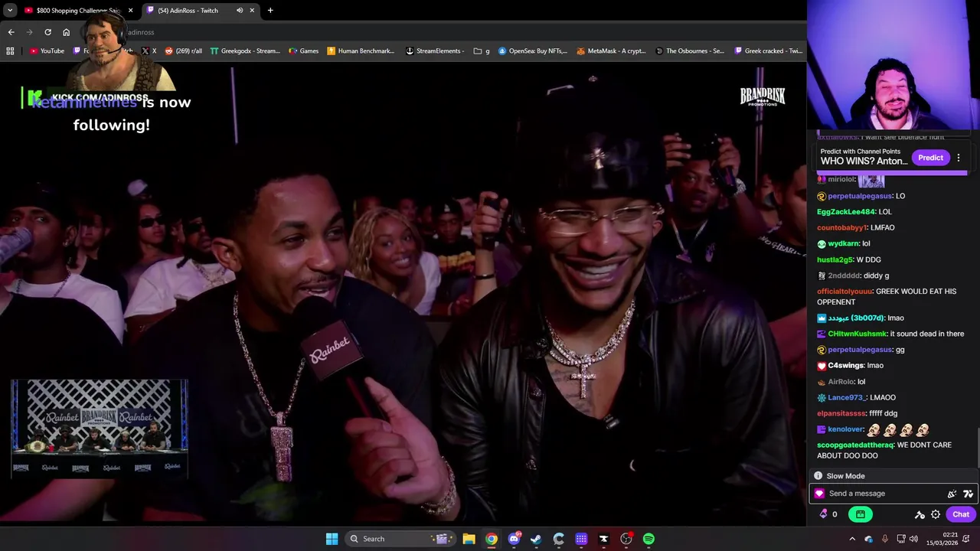Image resolution: width=980 pixels, height=551 pixels.
Task: Click username C4swings in chat
Action: tap(845, 366)
